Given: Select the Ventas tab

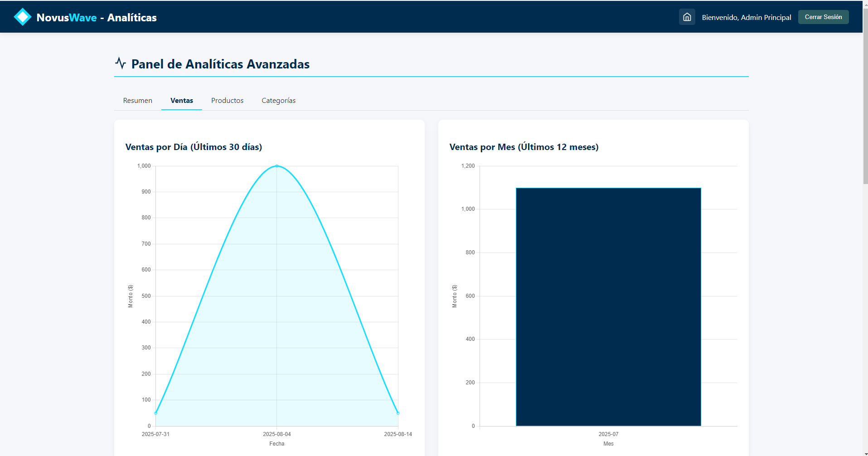Looking at the screenshot, I should (181, 101).
